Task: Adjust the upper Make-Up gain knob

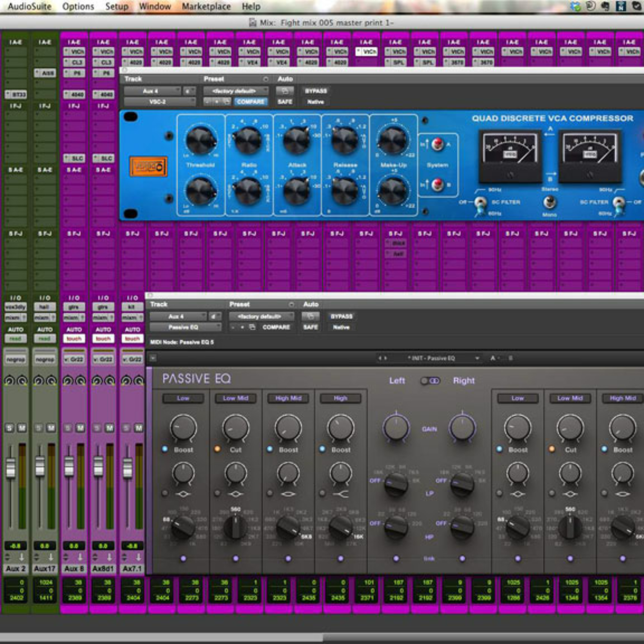Action: pos(393,141)
